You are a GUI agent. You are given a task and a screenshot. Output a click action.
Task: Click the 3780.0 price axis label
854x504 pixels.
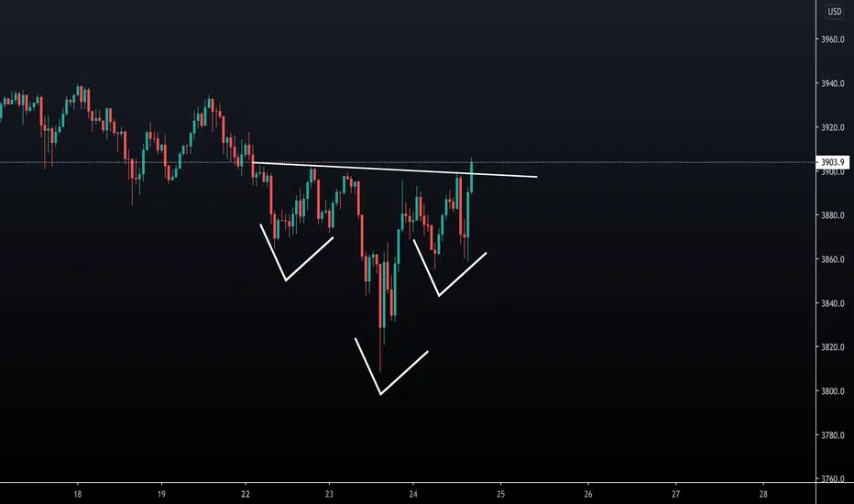[833, 435]
